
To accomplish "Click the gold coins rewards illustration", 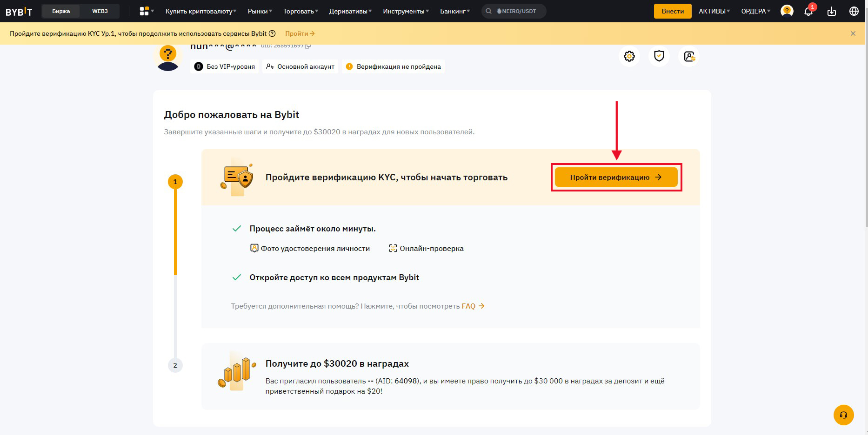I will 237,372.
